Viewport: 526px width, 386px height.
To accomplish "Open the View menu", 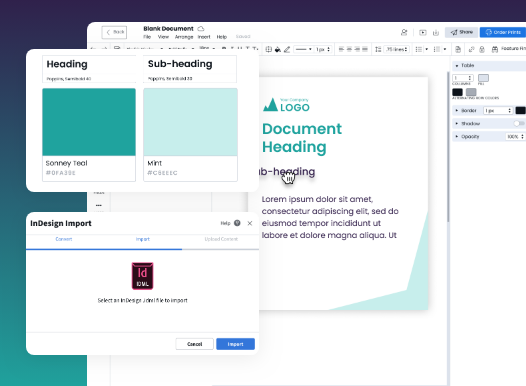I will pyautogui.click(x=163, y=37).
